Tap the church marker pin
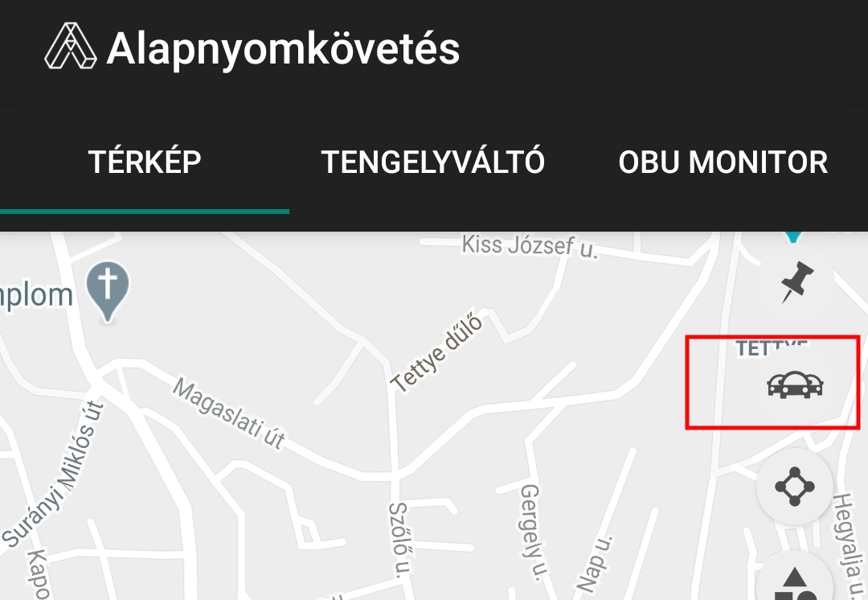This screenshot has height=600, width=868. 108,291
